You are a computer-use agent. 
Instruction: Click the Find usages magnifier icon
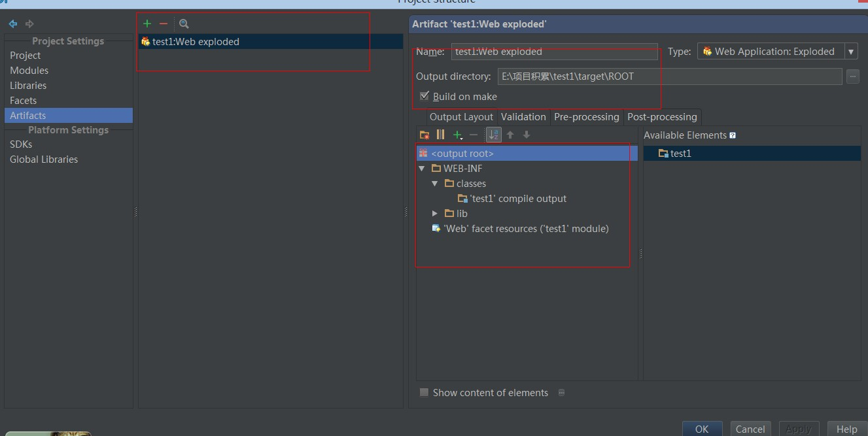click(184, 24)
